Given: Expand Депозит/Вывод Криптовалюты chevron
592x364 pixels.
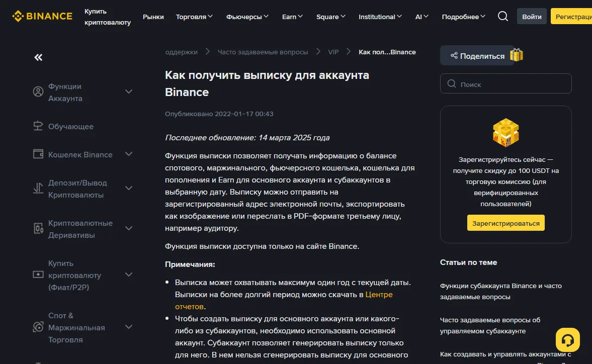Looking at the screenshot, I should (129, 188).
